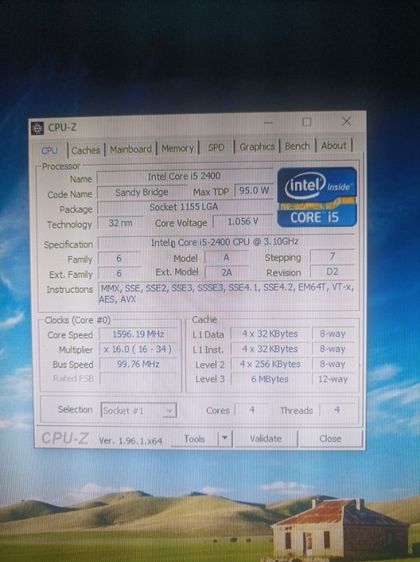
Task: Expand the Tools dropdown arrow
Action: (225, 438)
